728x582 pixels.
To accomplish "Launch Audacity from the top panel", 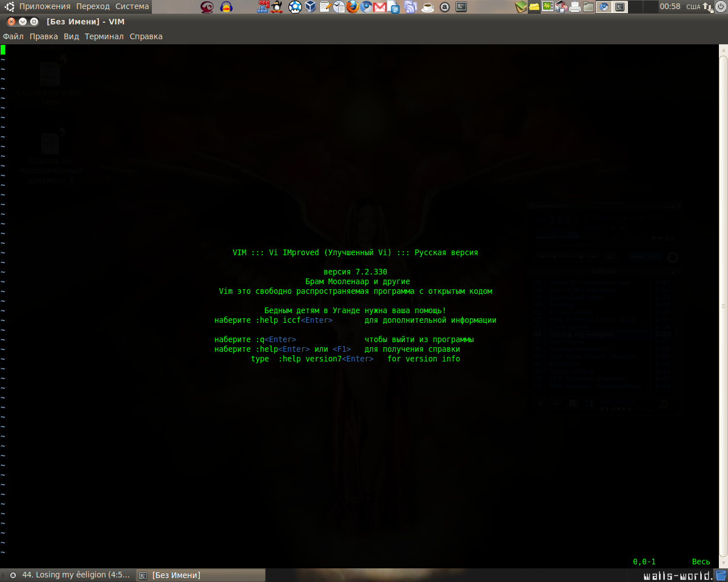I will click(x=226, y=7).
